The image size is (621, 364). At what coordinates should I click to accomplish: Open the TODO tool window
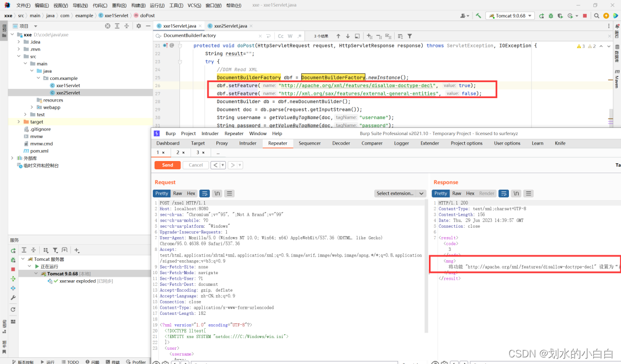tap(70, 362)
